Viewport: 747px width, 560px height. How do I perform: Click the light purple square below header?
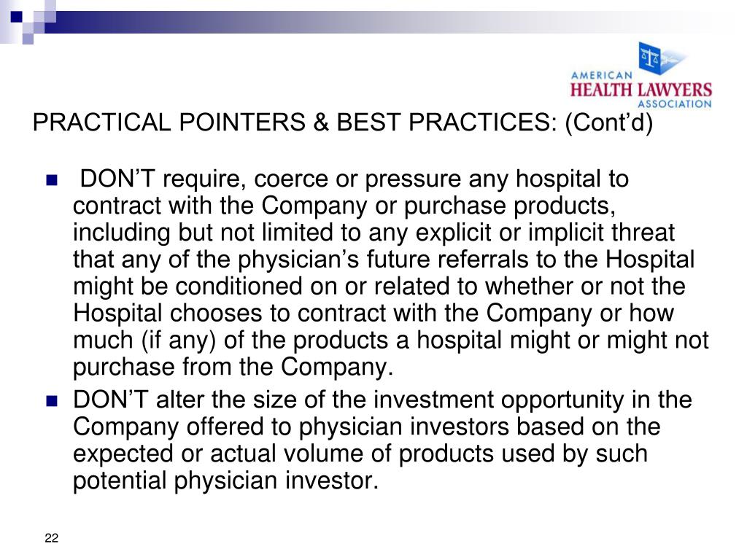(x=28, y=39)
